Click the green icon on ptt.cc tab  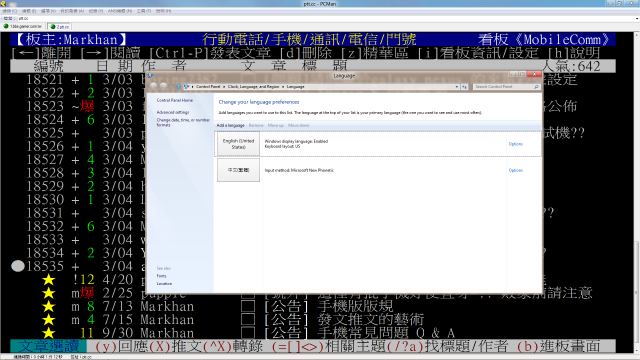[53, 27]
